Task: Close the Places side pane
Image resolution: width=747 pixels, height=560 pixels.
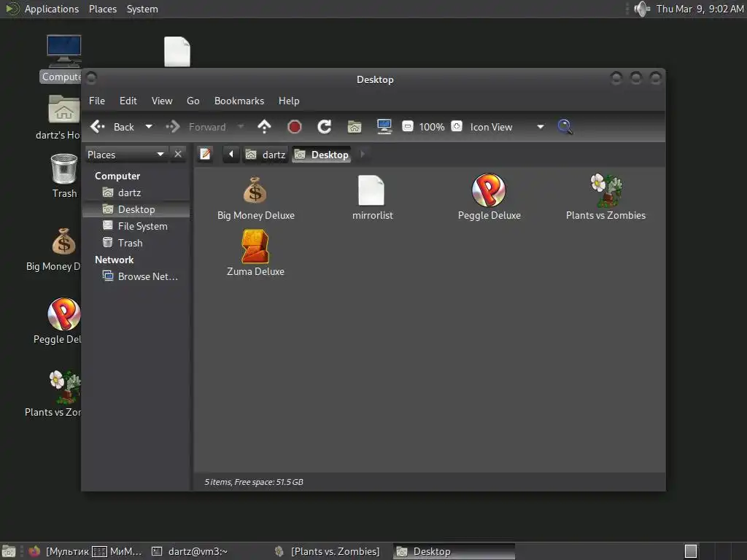Action: [178, 155]
